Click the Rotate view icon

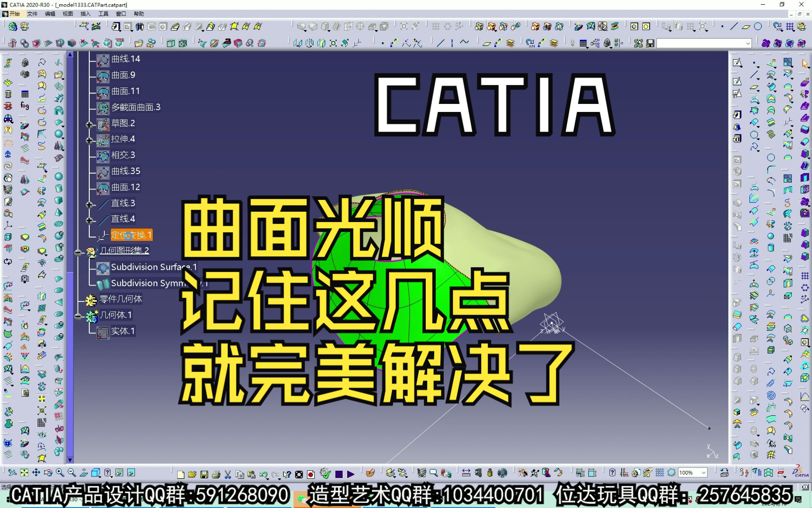(x=48, y=473)
